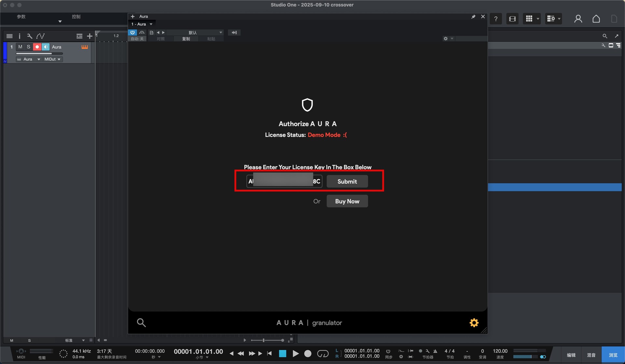Open the preset file menu icon

pyautogui.click(x=151, y=33)
